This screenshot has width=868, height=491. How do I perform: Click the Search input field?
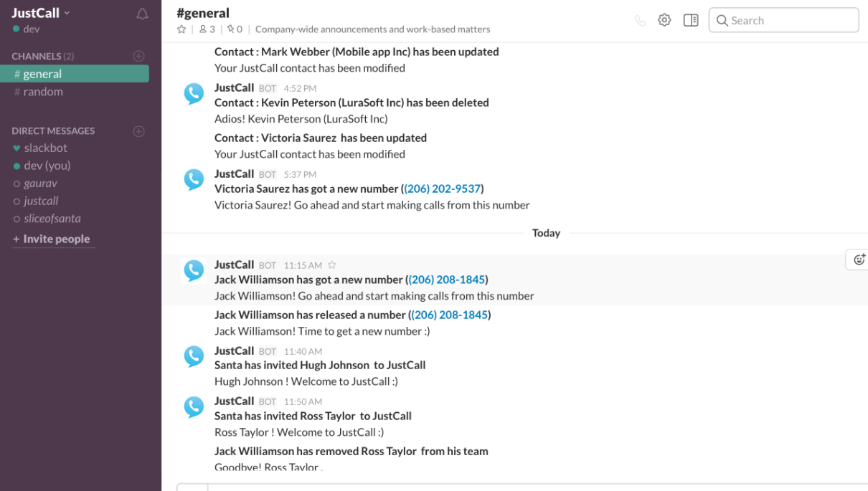tap(783, 20)
